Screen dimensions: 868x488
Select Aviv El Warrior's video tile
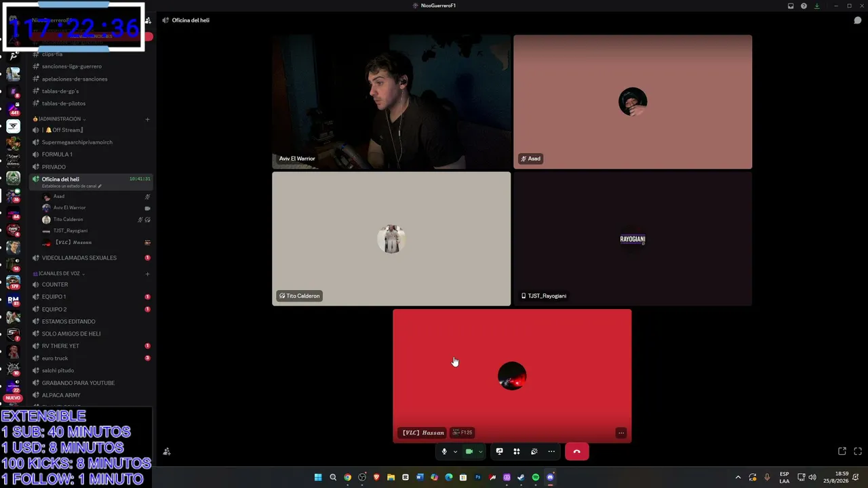[x=391, y=102]
